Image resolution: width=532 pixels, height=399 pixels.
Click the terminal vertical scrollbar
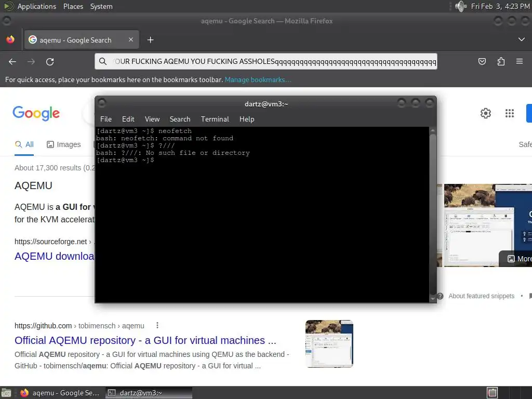click(433, 215)
